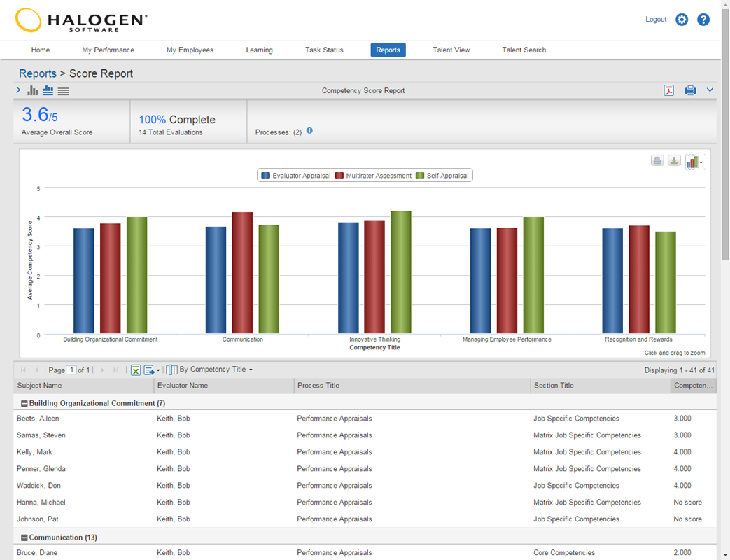The image size is (730, 560).
Task: Click the print icon inside the chart panel
Action: (657, 160)
